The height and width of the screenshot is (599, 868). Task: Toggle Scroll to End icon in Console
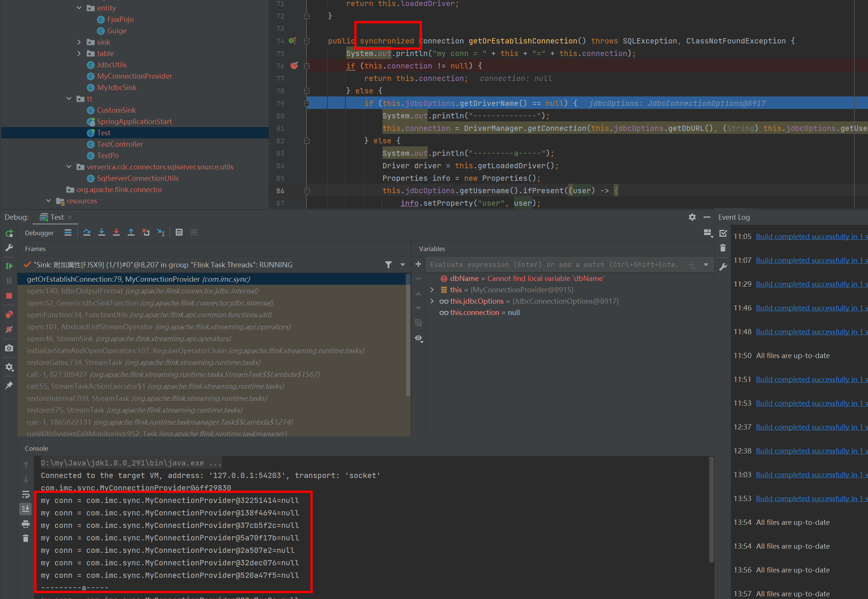26,509
